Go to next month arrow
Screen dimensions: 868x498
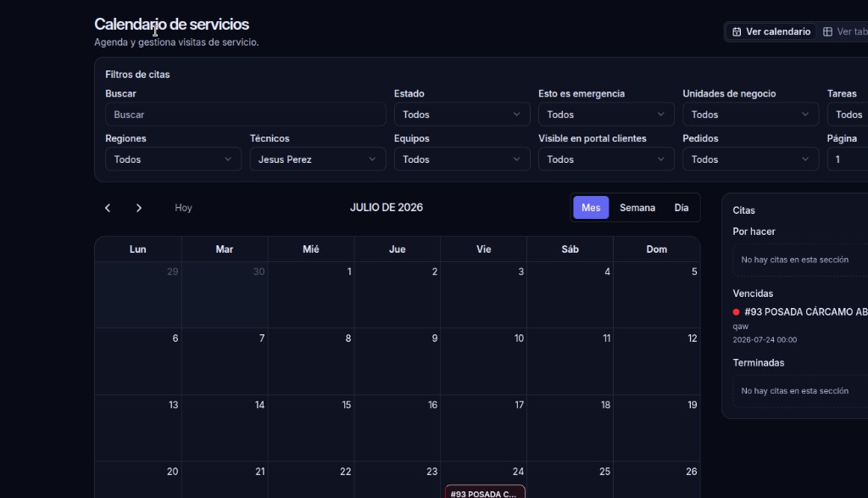click(x=138, y=208)
